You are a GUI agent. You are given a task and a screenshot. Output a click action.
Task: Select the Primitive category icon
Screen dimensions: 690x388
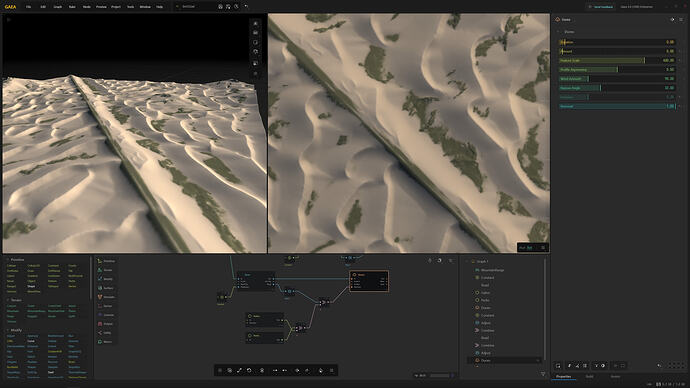(100, 261)
